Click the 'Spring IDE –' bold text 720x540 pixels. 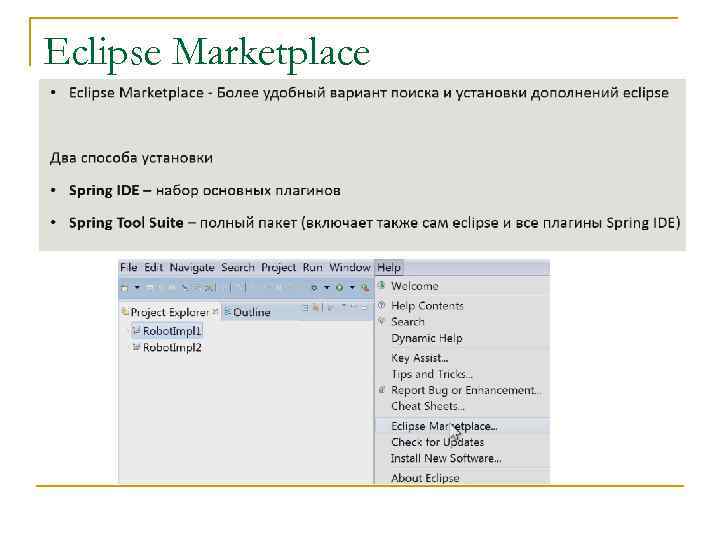tap(110, 190)
